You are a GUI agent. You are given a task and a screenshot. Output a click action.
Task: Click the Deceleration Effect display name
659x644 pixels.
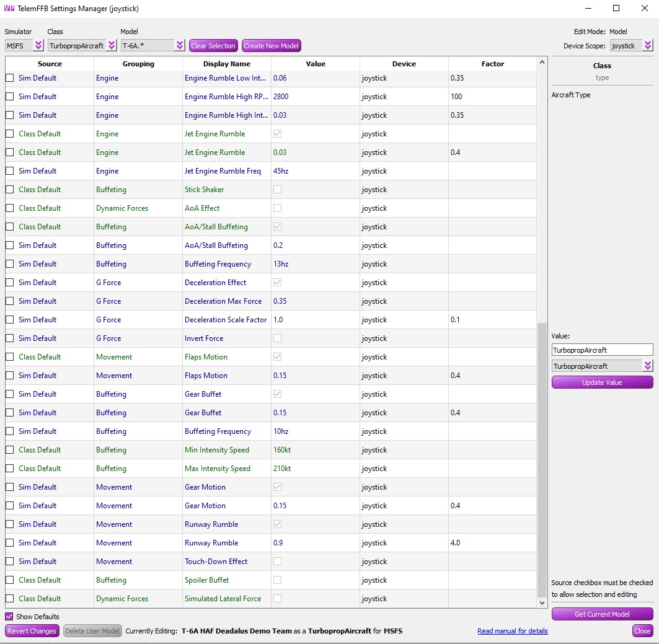(x=215, y=283)
